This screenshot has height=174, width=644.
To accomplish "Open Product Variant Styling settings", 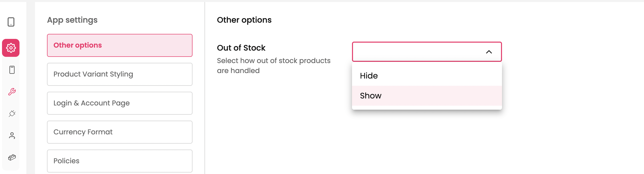I will (119, 74).
